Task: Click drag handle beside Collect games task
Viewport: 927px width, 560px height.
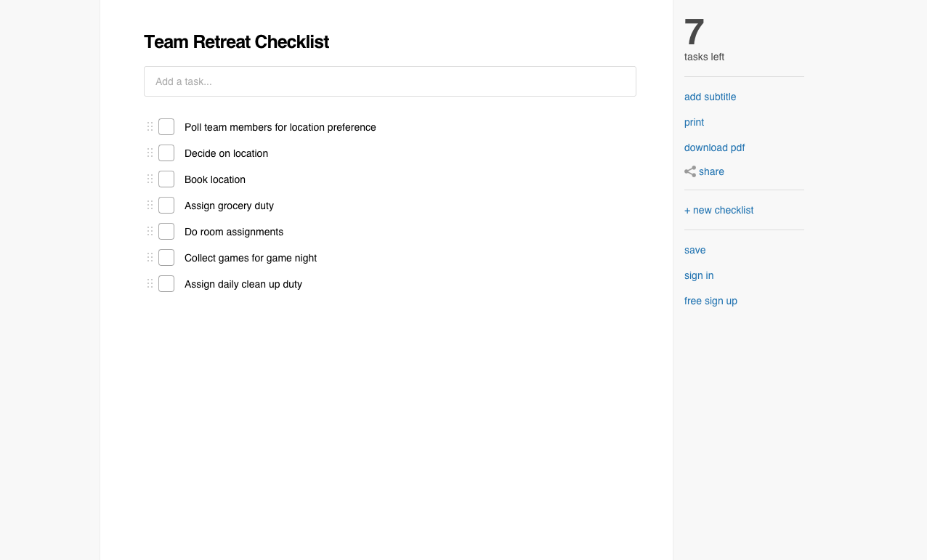Action: (150, 258)
